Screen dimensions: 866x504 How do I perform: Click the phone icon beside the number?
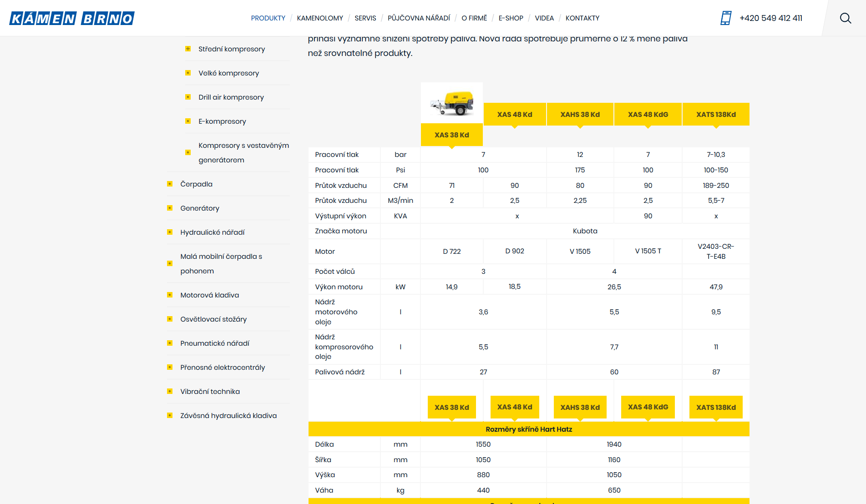(726, 18)
